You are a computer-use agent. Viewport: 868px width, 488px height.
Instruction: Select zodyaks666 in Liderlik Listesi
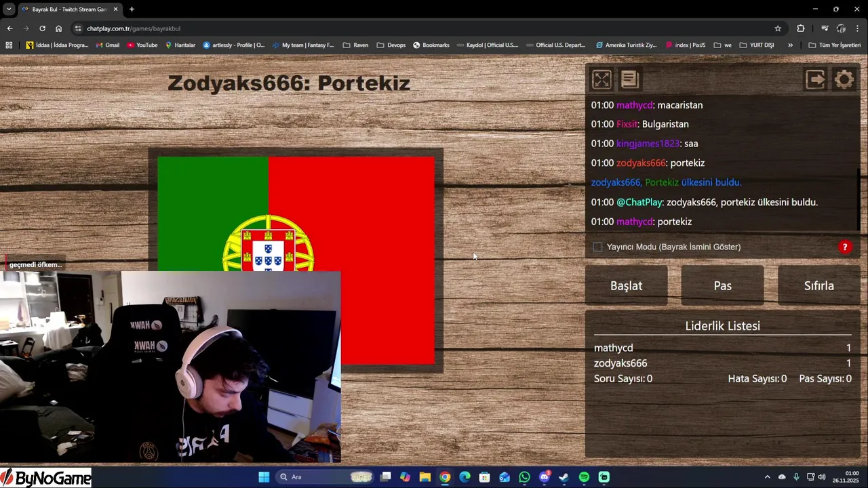[x=620, y=363]
